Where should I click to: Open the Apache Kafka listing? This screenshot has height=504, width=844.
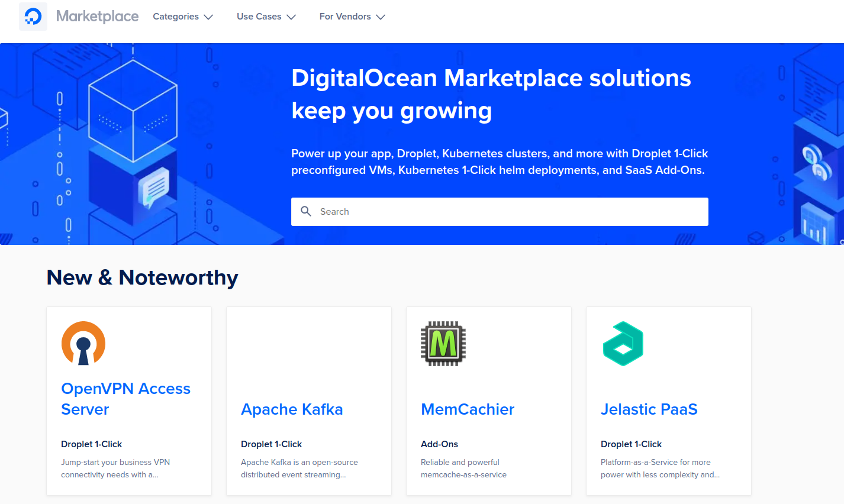point(292,409)
